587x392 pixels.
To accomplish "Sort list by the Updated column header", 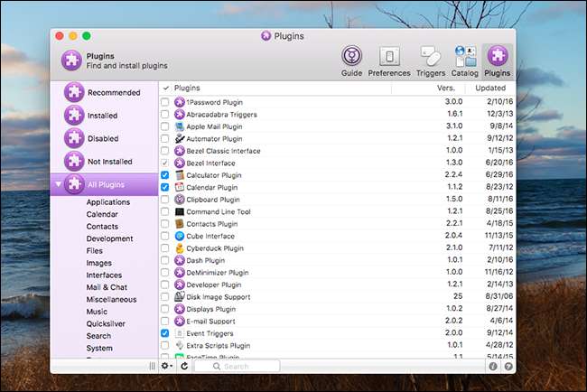I will pyautogui.click(x=491, y=88).
